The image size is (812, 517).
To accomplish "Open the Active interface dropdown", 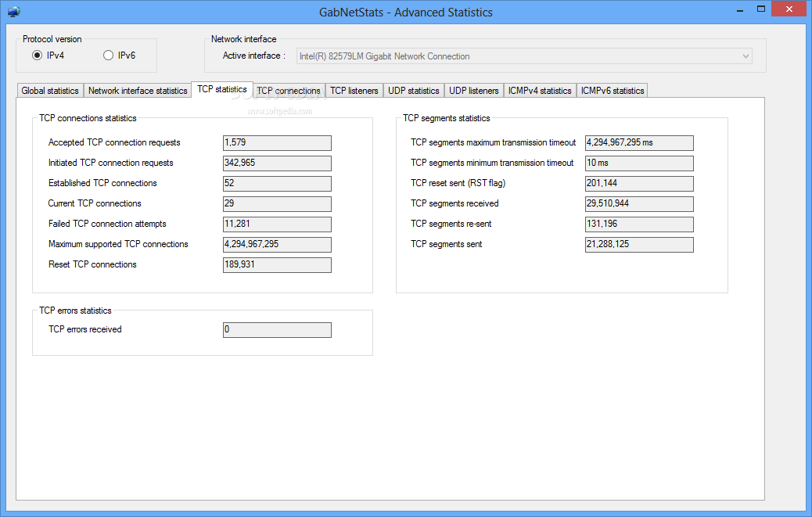I will pyautogui.click(x=524, y=56).
